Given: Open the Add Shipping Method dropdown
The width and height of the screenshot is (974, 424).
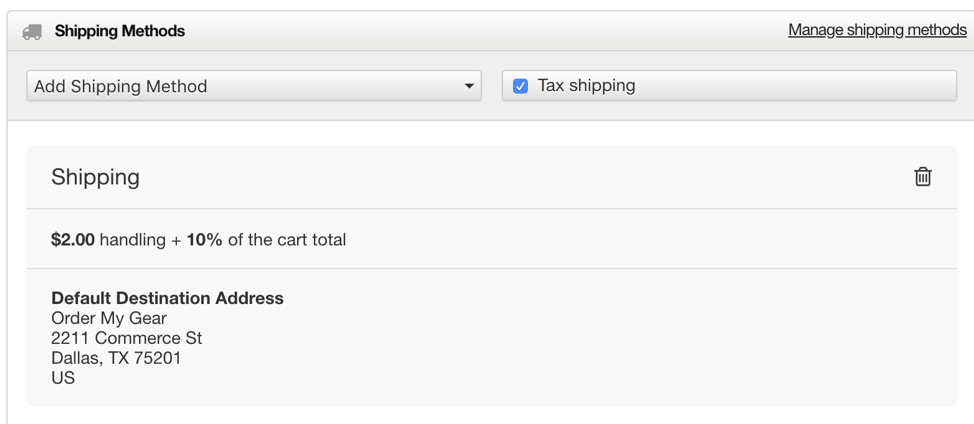Looking at the screenshot, I should [254, 86].
